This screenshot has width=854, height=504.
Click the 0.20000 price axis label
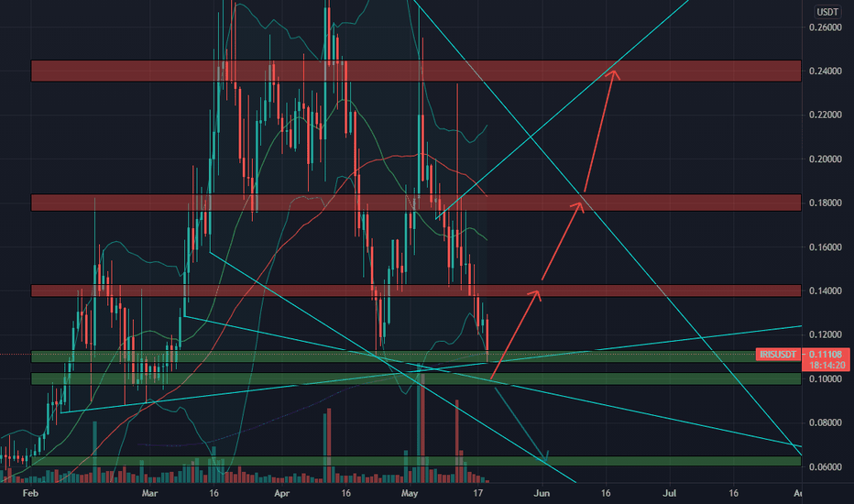pos(825,159)
